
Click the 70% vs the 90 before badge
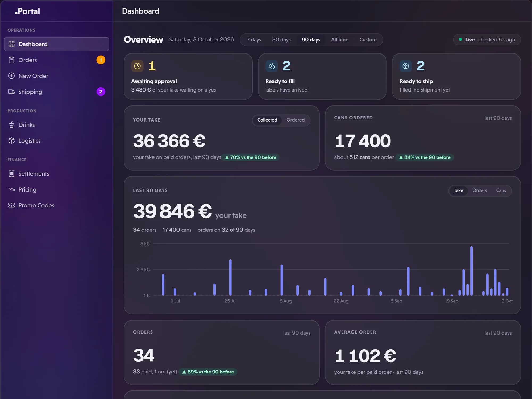pos(251,157)
